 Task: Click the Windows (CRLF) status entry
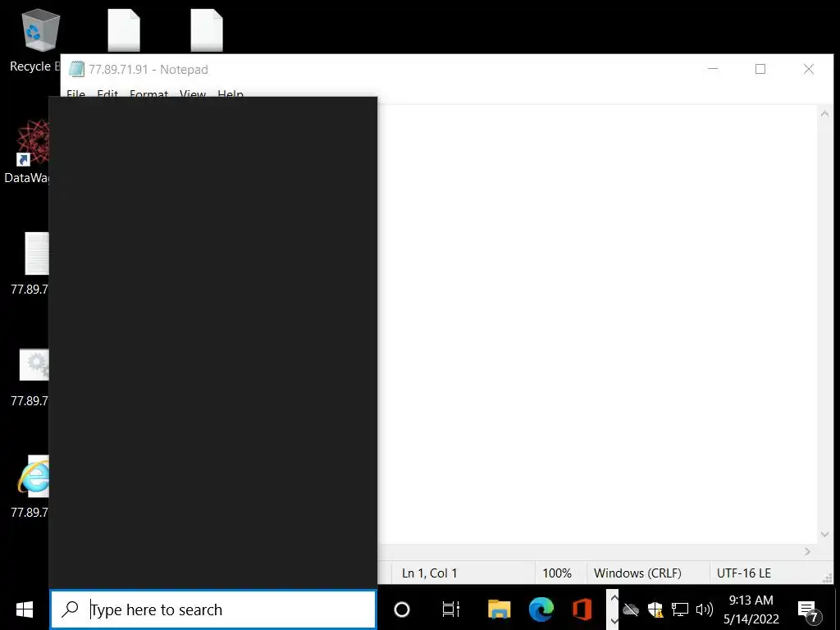click(x=637, y=573)
